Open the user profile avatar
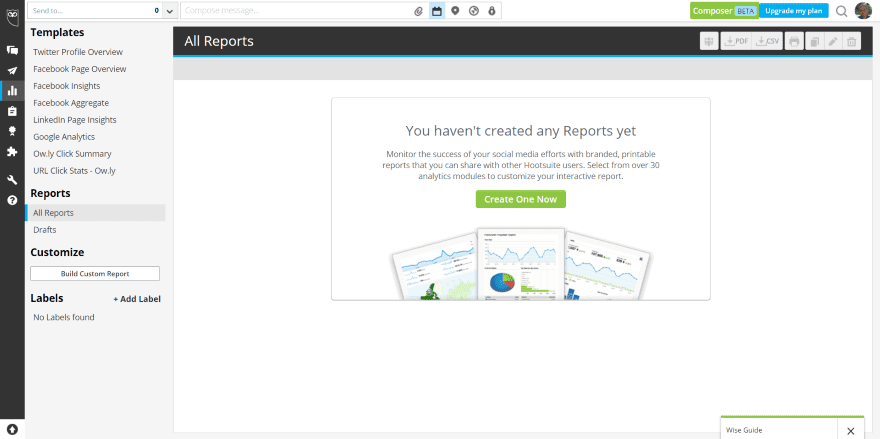Image resolution: width=880 pixels, height=439 pixels. pyautogui.click(x=863, y=11)
